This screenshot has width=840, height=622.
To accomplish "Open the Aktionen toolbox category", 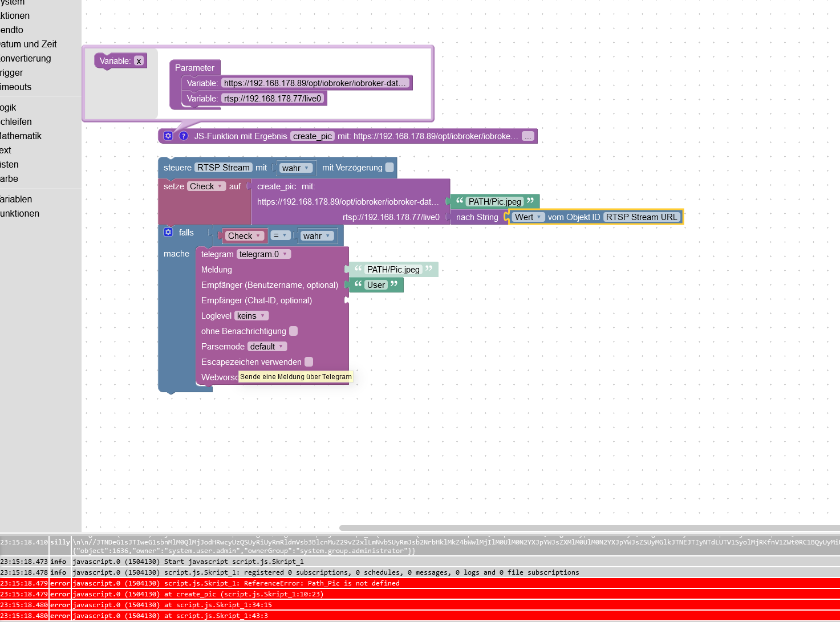I will tap(15, 15).
